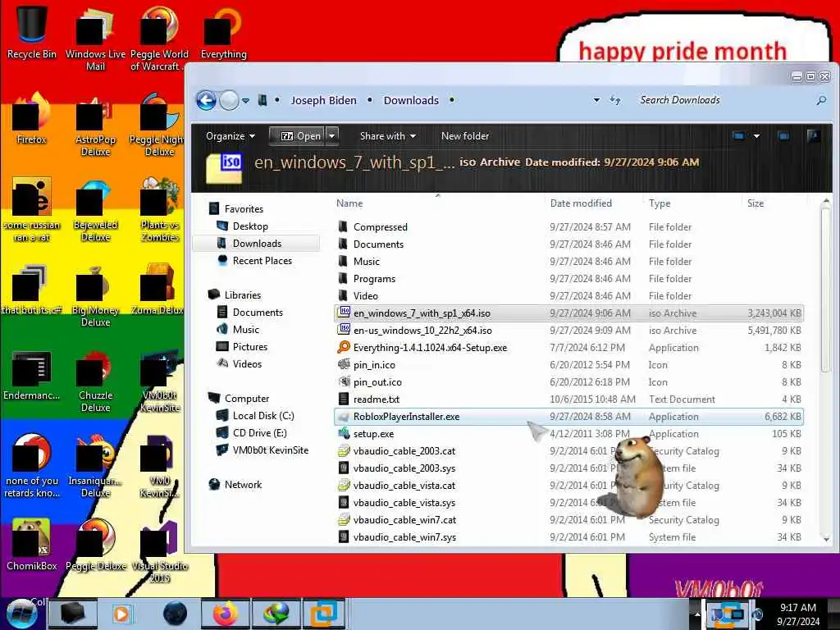Select the Programs folder
Viewport: 840px width, 630px height.
pos(568,279)
